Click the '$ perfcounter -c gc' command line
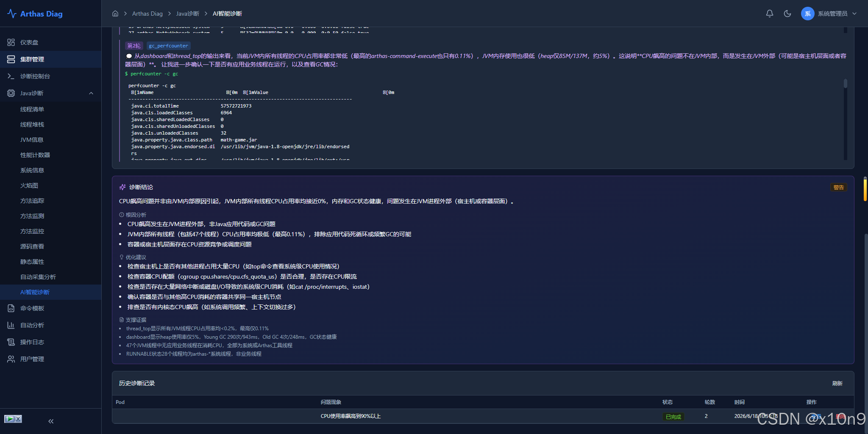The height and width of the screenshot is (434, 868). coord(151,74)
